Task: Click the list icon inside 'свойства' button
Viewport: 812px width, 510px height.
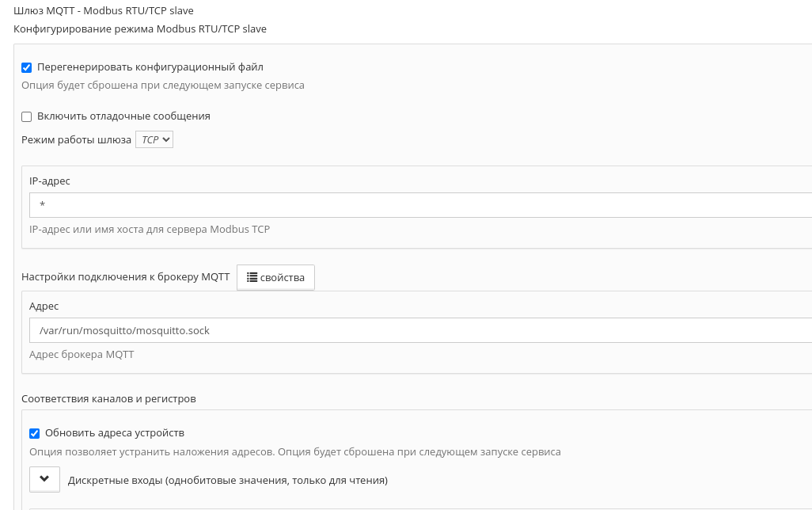Action: pos(252,277)
